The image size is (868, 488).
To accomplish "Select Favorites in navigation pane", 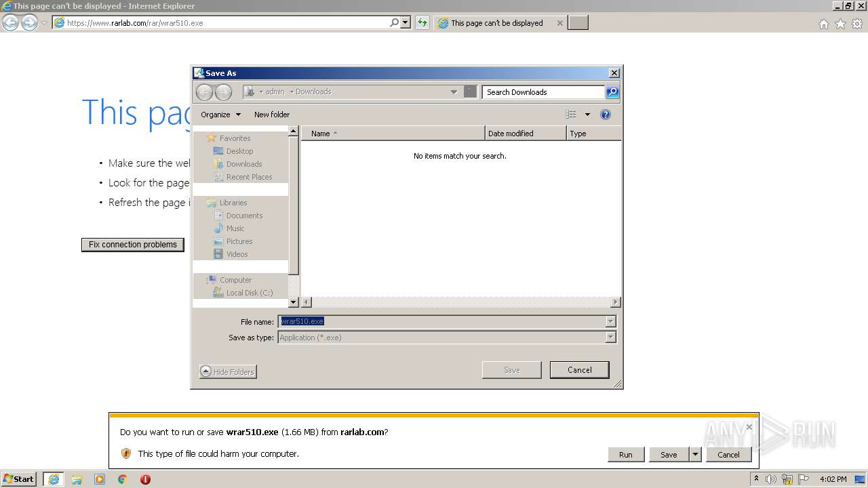I will [235, 138].
